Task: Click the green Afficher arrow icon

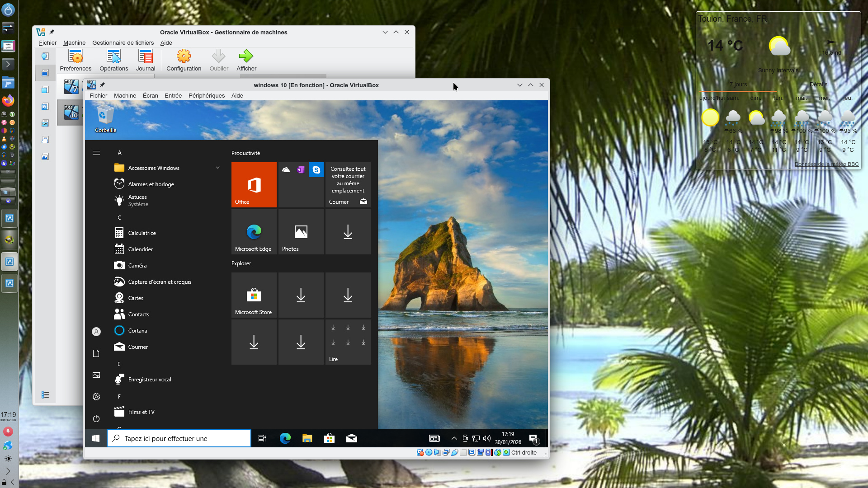Action: coord(246,57)
